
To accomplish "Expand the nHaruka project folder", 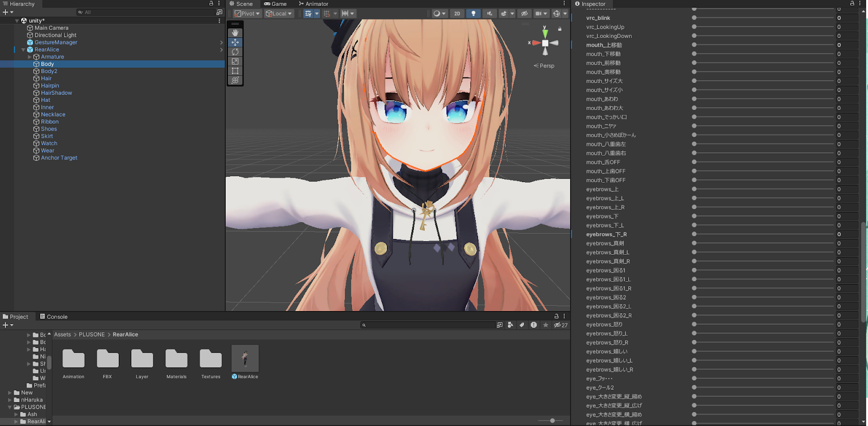I will 10,400.
